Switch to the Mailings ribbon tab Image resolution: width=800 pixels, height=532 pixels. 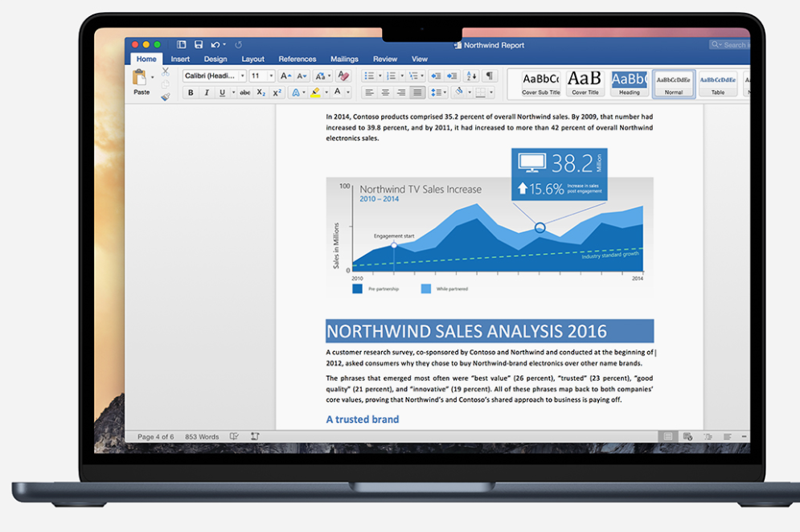click(344, 58)
